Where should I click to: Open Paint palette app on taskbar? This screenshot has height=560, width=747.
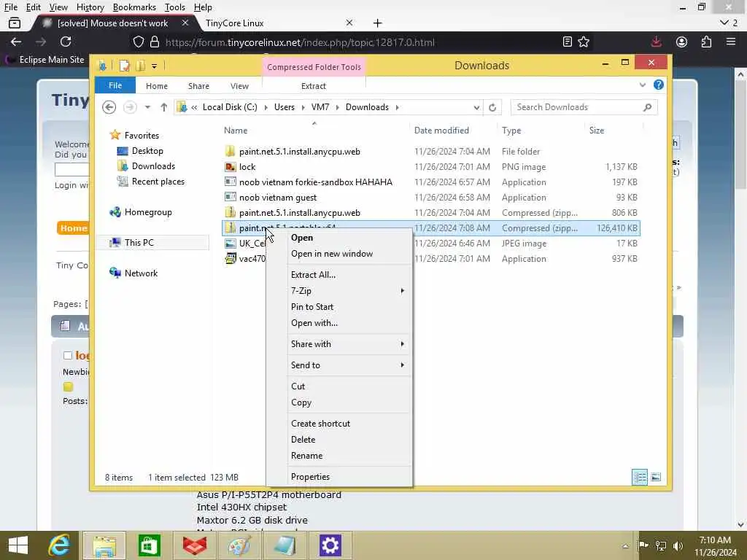(x=239, y=545)
